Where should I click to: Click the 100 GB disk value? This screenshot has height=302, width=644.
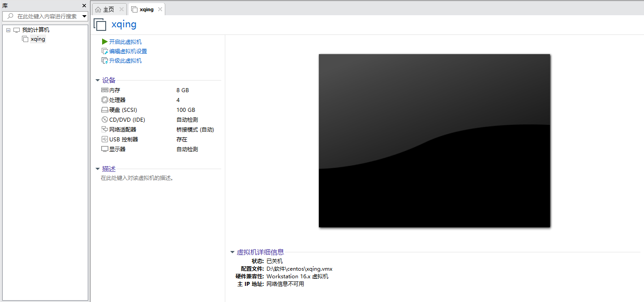click(x=186, y=110)
